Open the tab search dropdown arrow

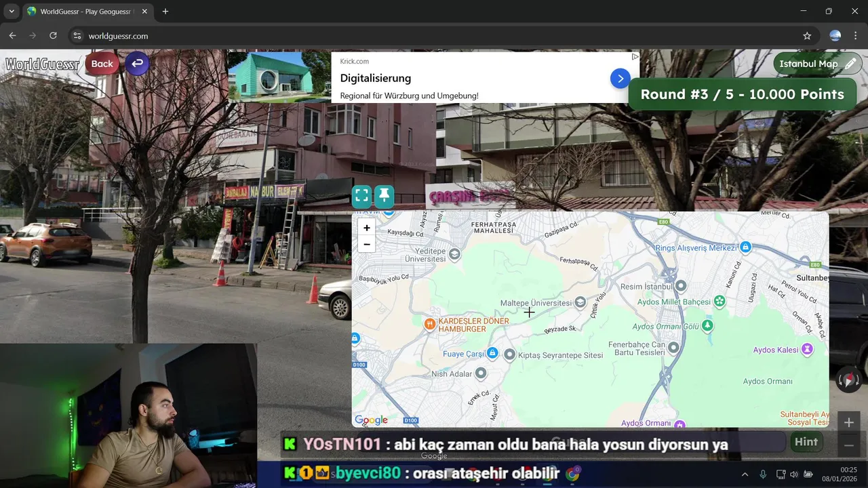pos(11,12)
